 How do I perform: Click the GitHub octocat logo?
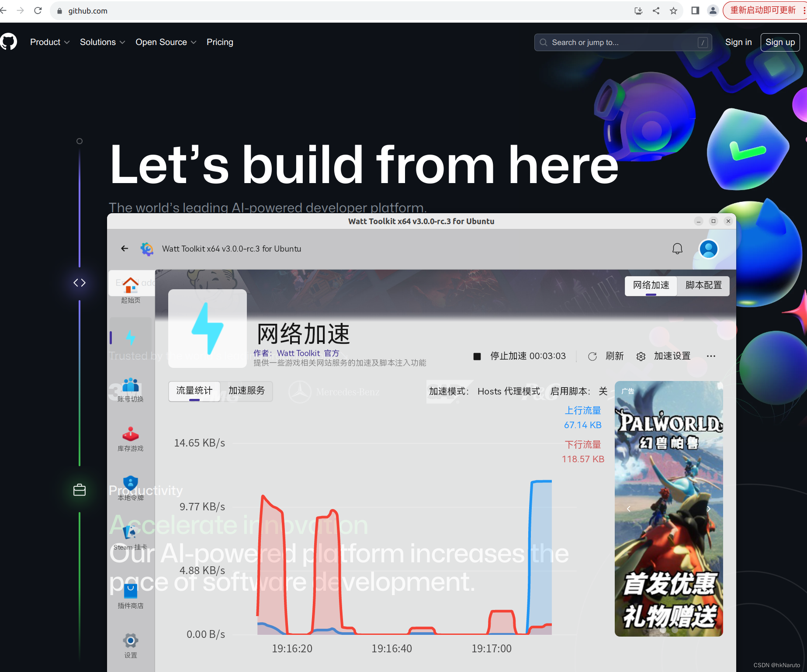coord(8,42)
